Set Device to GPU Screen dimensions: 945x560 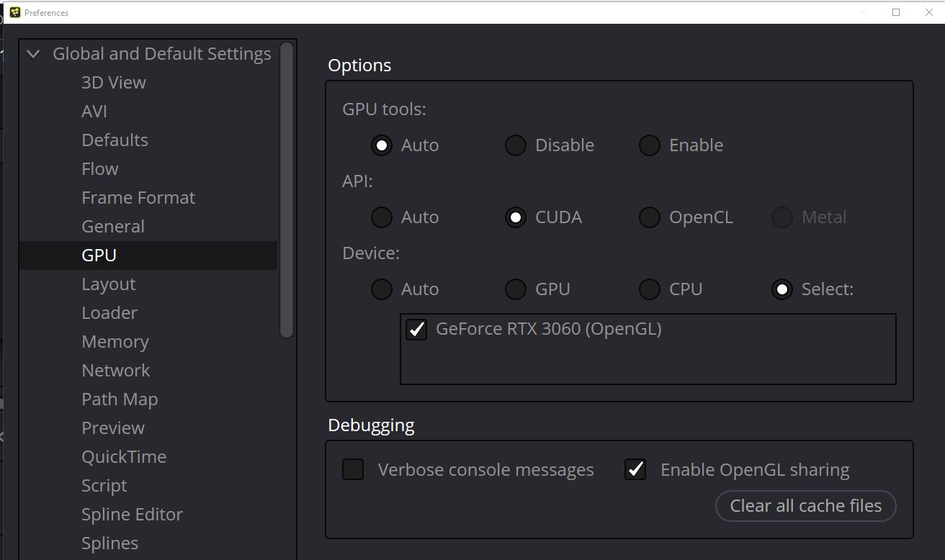pos(516,289)
